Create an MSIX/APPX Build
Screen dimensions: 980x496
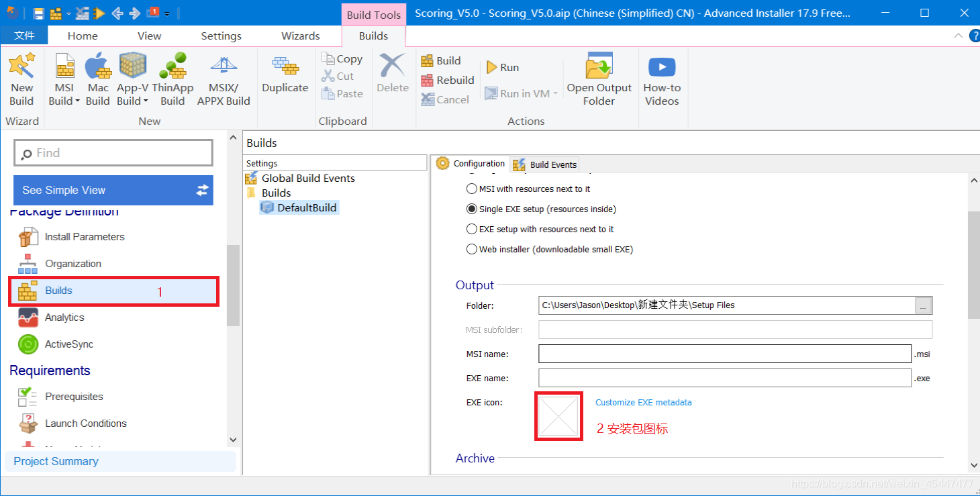(224, 79)
